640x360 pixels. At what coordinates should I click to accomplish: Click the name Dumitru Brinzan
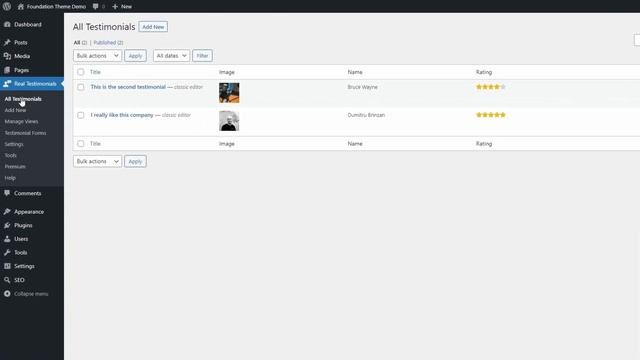coord(366,115)
